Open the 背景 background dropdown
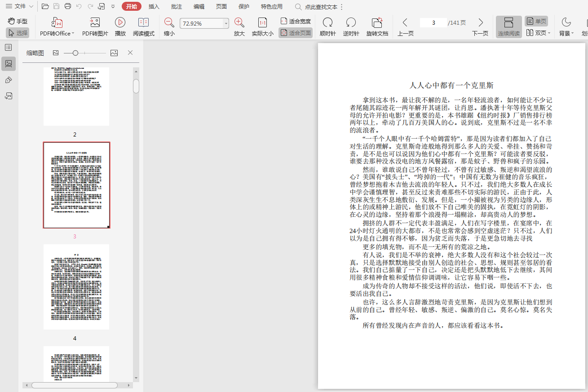Screen dimensions: 588x392 tap(566, 26)
